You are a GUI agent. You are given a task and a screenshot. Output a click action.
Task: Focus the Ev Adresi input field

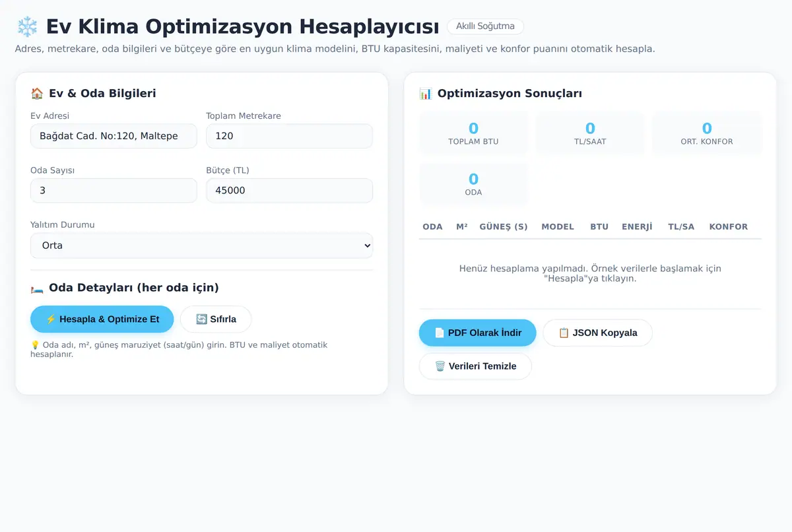pos(114,136)
